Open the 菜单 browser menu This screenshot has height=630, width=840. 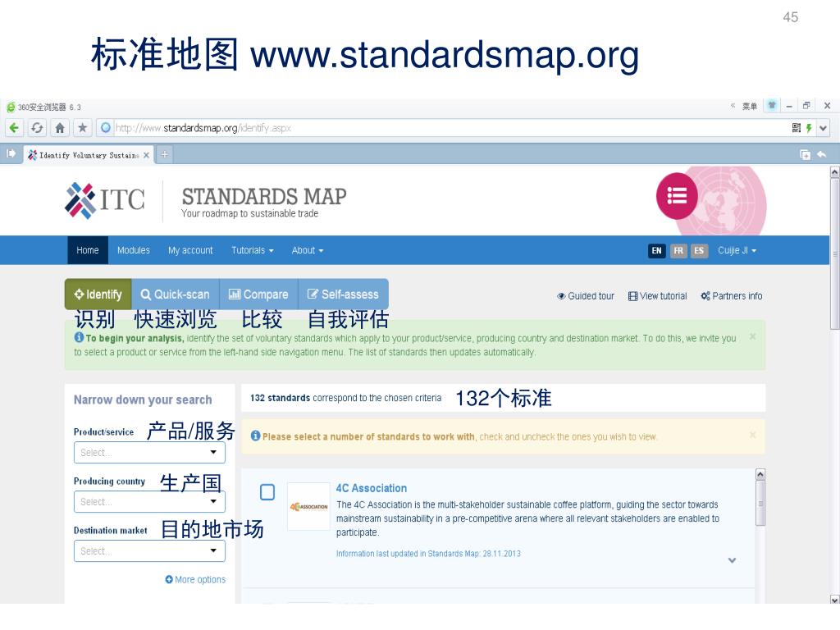750,106
